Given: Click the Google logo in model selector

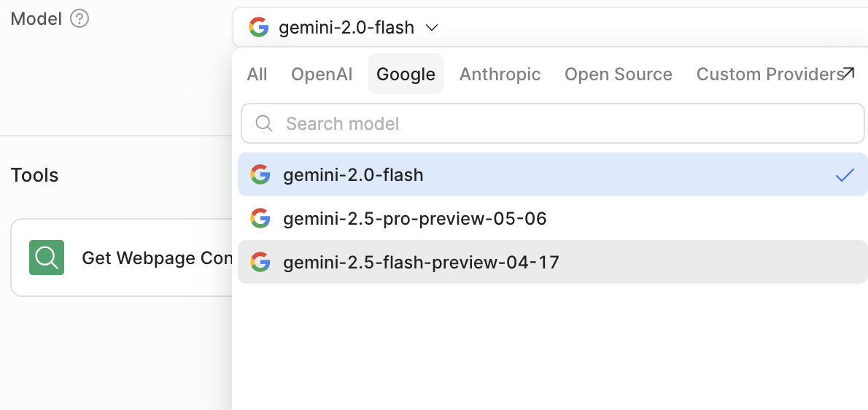Looking at the screenshot, I should pyautogui.click(x=258, y=27).
